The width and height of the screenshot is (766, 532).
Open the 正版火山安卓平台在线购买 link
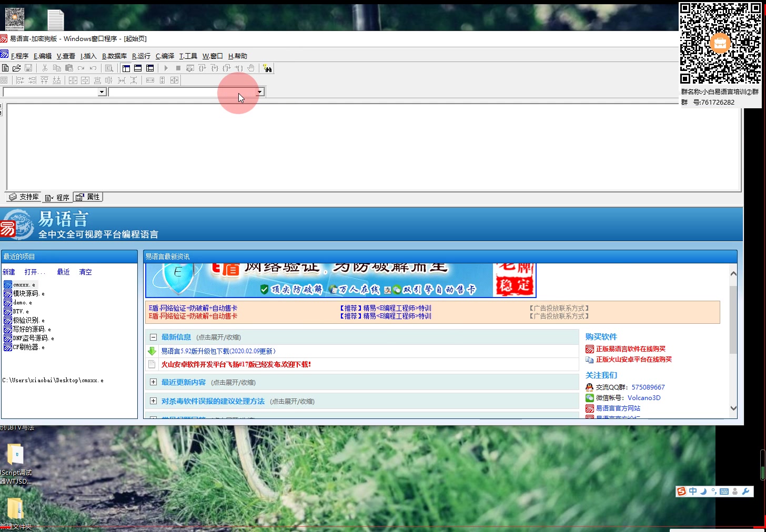coord(633,360)
